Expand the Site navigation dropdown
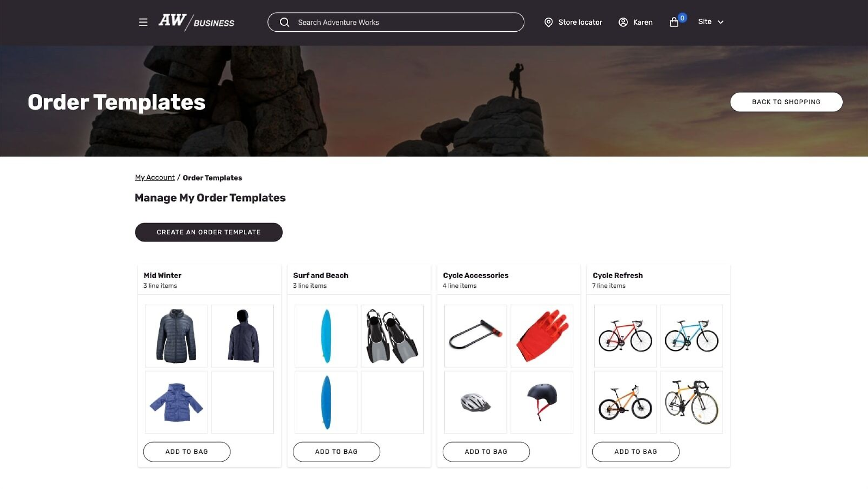The image size is (868, 489). (710, 21)
